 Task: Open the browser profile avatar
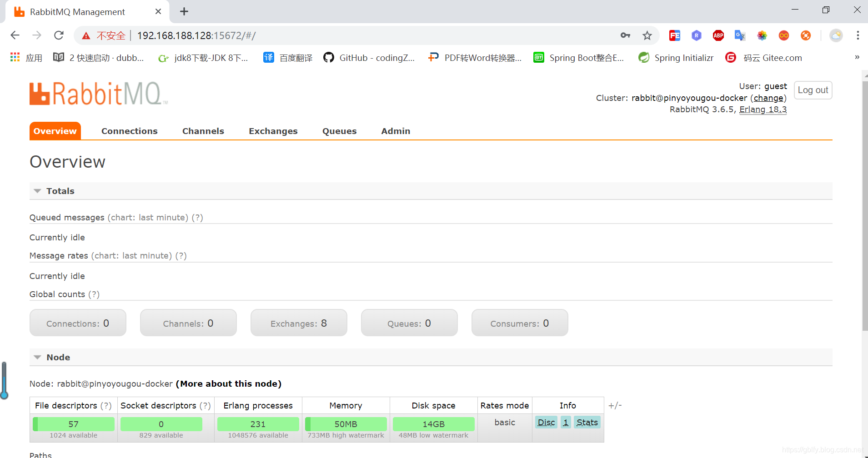(836, 35)
